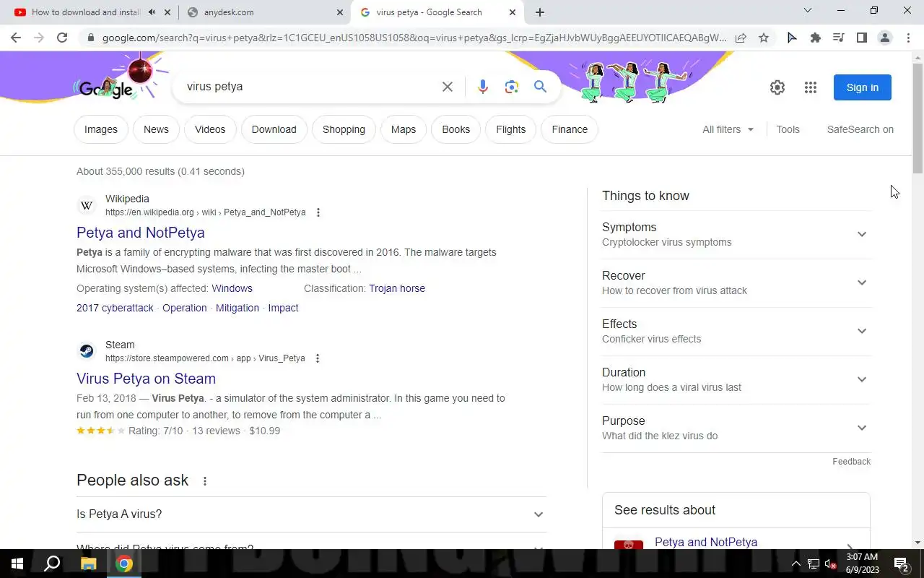This screenshot has width=924, height=578.
Task: Select the Finance filter
Action: pyautogui.click(x=570, y=129)
